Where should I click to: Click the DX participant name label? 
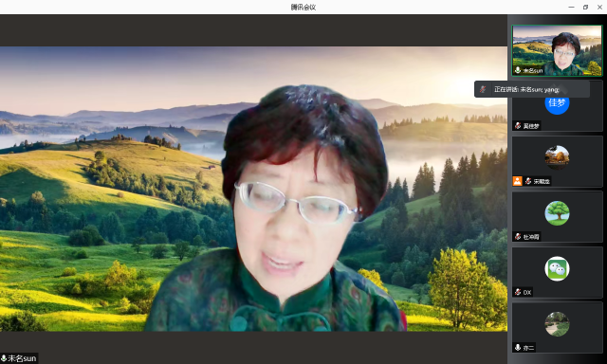[x=527, y=293]
